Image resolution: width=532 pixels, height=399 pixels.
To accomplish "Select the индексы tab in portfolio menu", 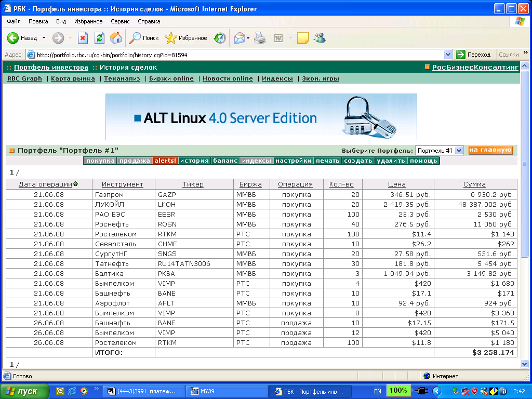I will [257, 161].
